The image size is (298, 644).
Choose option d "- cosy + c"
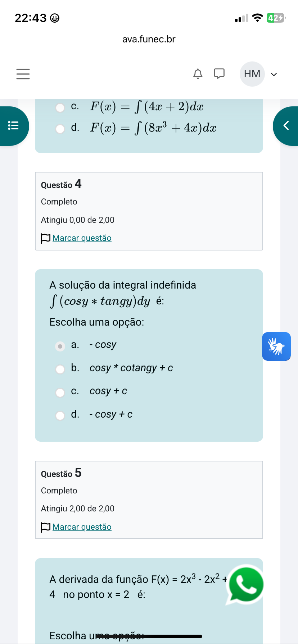tap(60, 416)
